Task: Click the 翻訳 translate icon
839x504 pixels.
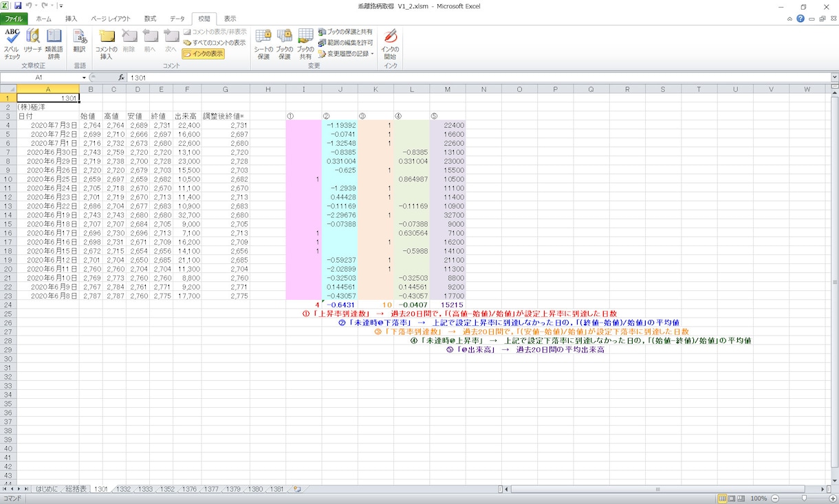Action: 80,41
